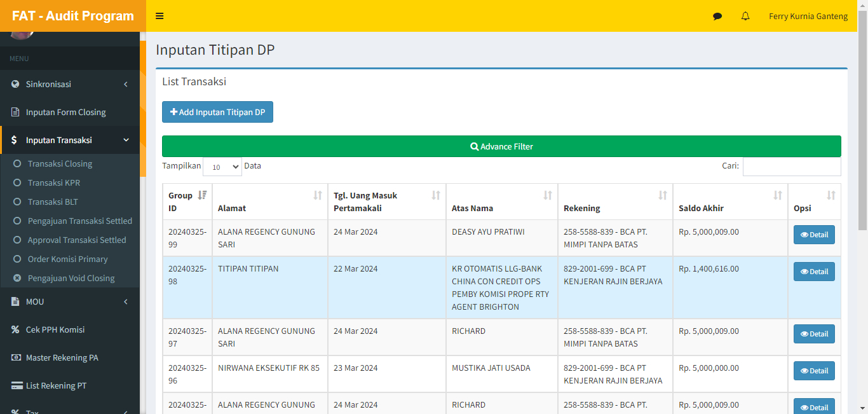Sort the Rekening column
Screen dimensions: 868x414
pyautogui.click(x=662, y=195)
